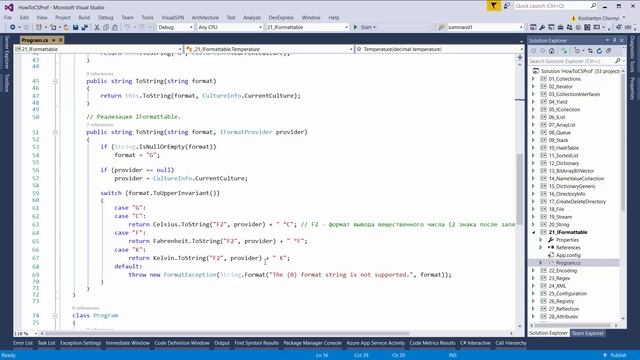Screen dimensions: 640x360
Task: Open the VisualSVN menu
Action: [173, 18]
